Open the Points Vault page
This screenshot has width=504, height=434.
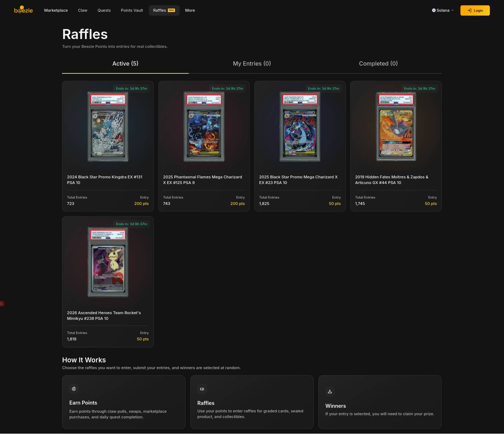132,10
